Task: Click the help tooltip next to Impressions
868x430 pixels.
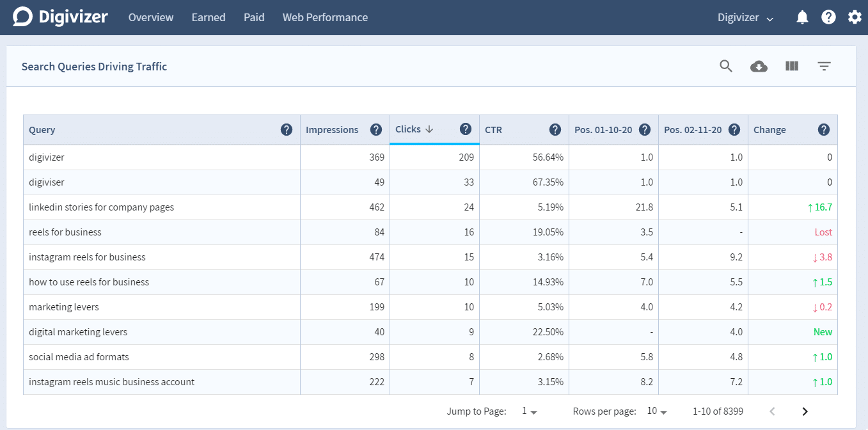Action: [375, 129]
